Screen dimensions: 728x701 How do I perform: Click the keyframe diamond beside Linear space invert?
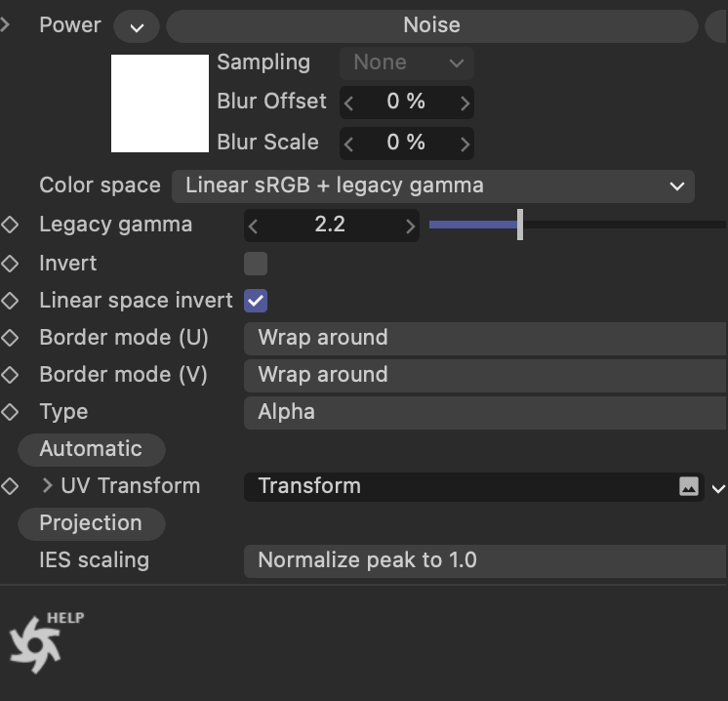pyautogui.click(x=10, y=301)
